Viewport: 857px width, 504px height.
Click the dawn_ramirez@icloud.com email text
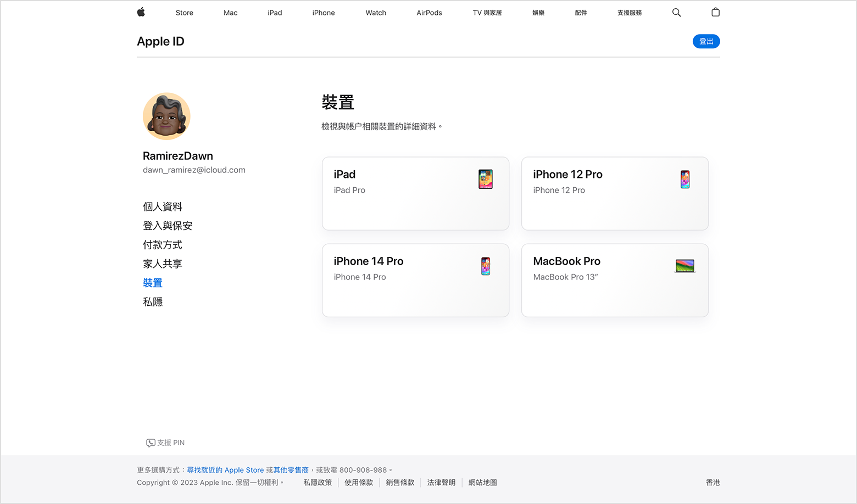tap(194, 170)
